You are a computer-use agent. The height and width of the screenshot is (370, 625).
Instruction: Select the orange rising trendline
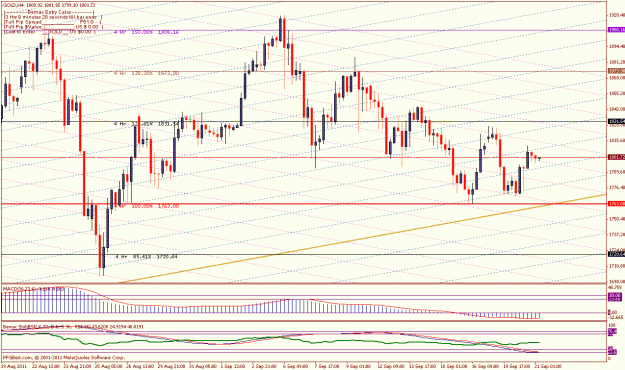click(362, 239)
